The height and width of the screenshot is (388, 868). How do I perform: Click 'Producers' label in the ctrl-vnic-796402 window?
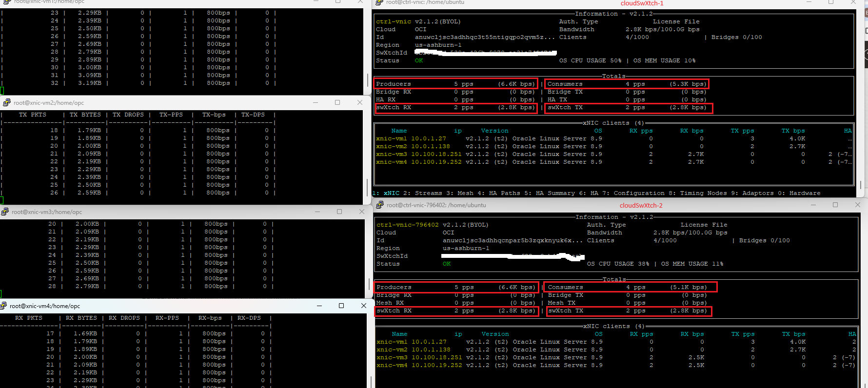click(x=394, y=288)
